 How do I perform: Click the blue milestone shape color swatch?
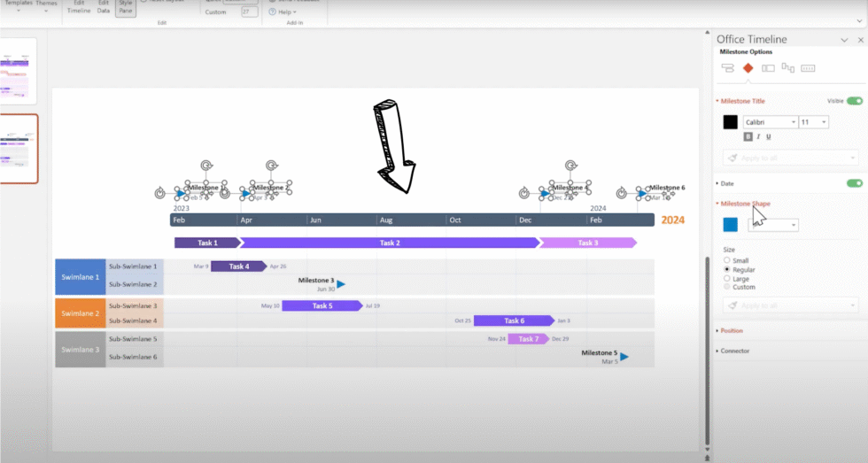[x=730, y=225]
